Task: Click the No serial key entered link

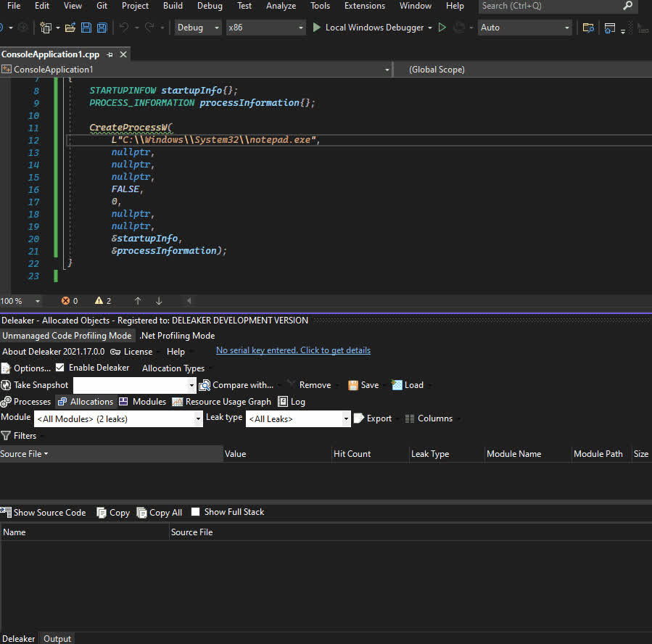Action: [293, 350]
